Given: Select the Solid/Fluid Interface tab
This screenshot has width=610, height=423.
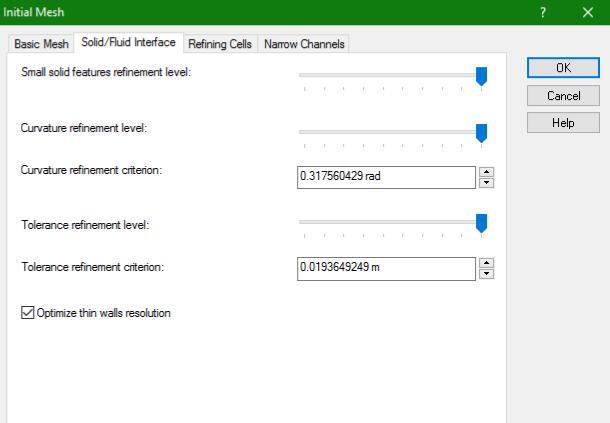Looking at the screenshot, I should 128,42.
